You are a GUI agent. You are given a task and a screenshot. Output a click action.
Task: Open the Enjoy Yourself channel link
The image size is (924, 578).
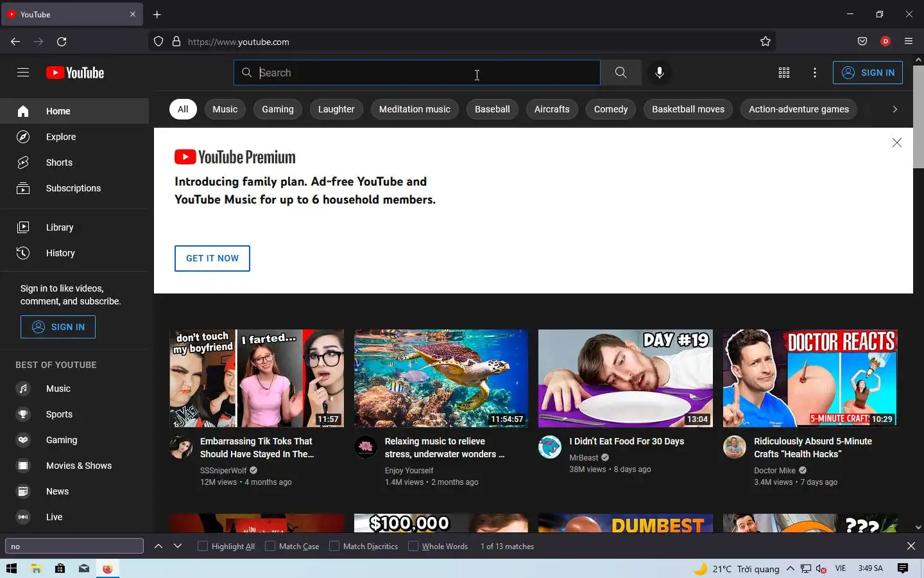point(409,471)
